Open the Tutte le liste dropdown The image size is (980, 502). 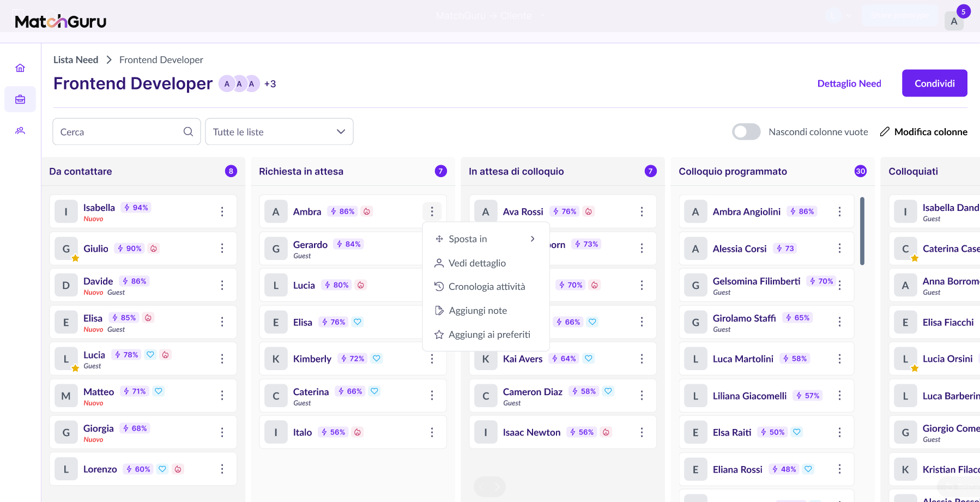(279, 131)
